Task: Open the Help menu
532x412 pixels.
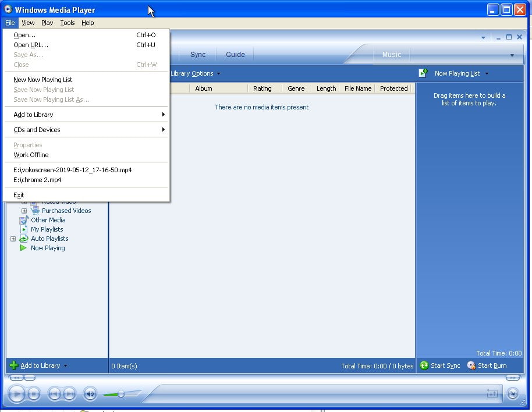Action: coord(87,23)
